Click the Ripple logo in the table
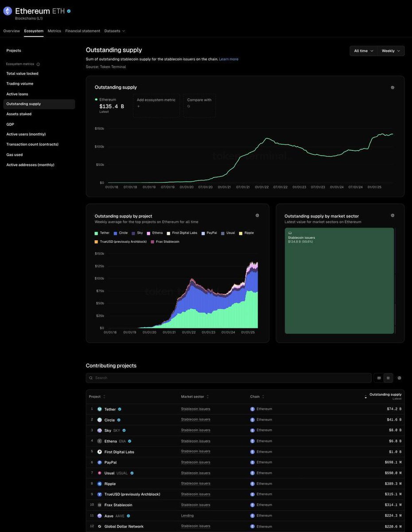The height and width of the screenshot is (532, 412). coord(100,484)
